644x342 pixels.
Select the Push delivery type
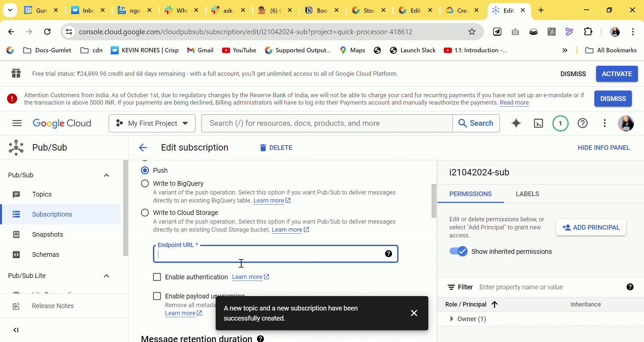pos(145,170)
